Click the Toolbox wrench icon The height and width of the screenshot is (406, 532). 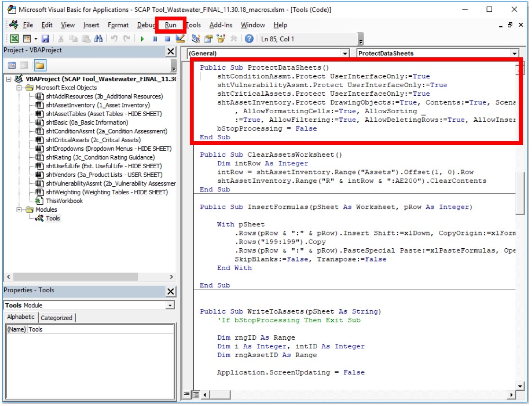click(234, 39)
